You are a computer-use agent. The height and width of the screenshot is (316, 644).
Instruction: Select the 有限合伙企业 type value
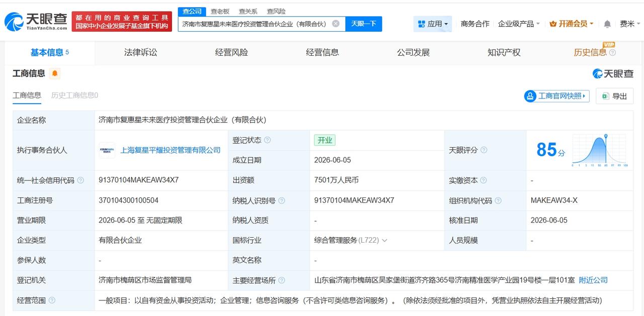(x=120, y=241)
